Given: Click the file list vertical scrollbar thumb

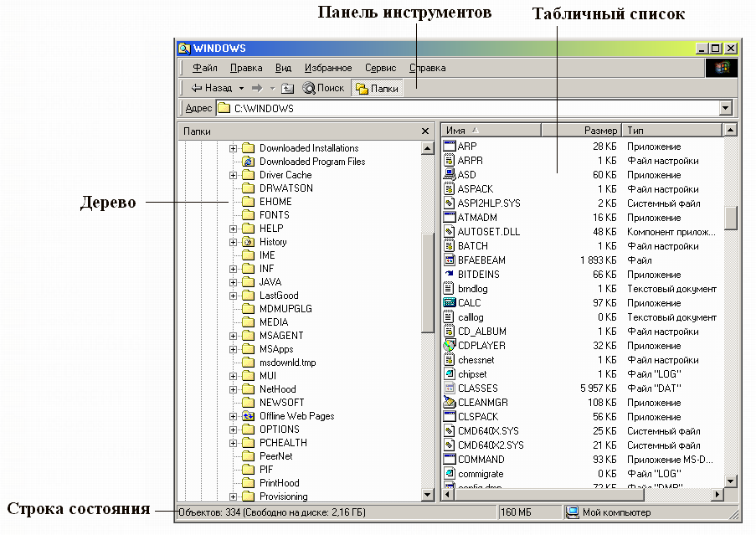Looking at the screenshot, I should pos(731,219).
